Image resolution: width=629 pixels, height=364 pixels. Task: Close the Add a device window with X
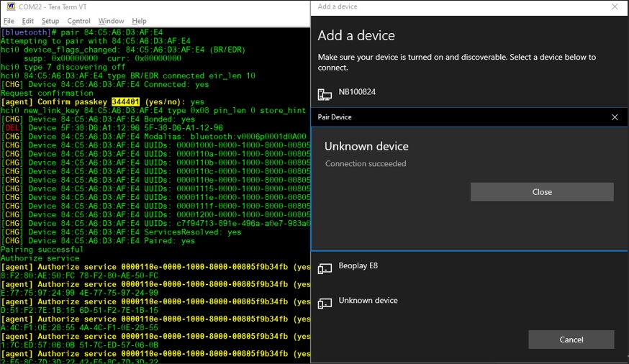coord(614,6)
